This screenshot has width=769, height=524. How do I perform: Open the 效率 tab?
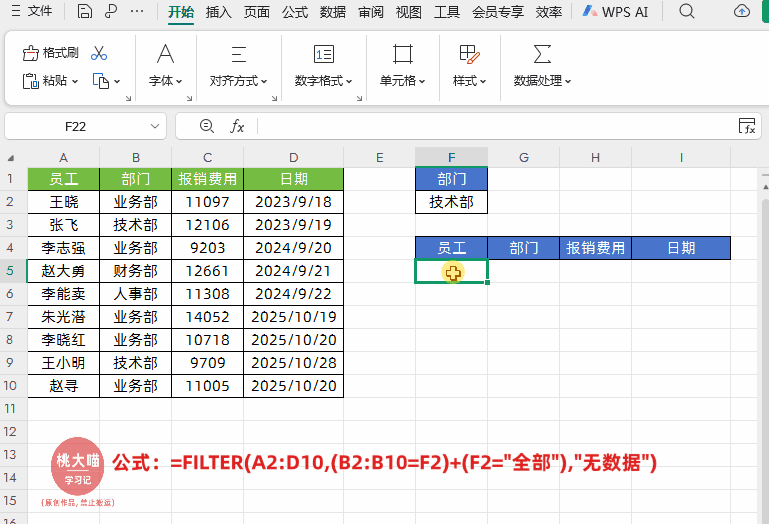click(549, 11)
